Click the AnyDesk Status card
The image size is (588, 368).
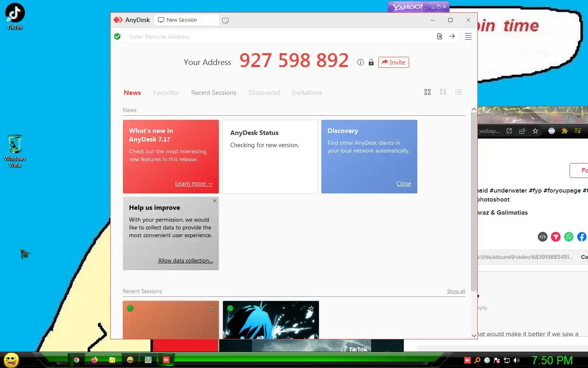[x=270, y=156]
